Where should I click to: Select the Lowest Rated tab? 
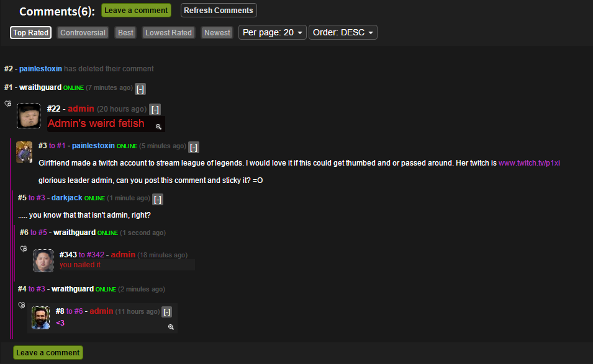click(x=168, y=32)
